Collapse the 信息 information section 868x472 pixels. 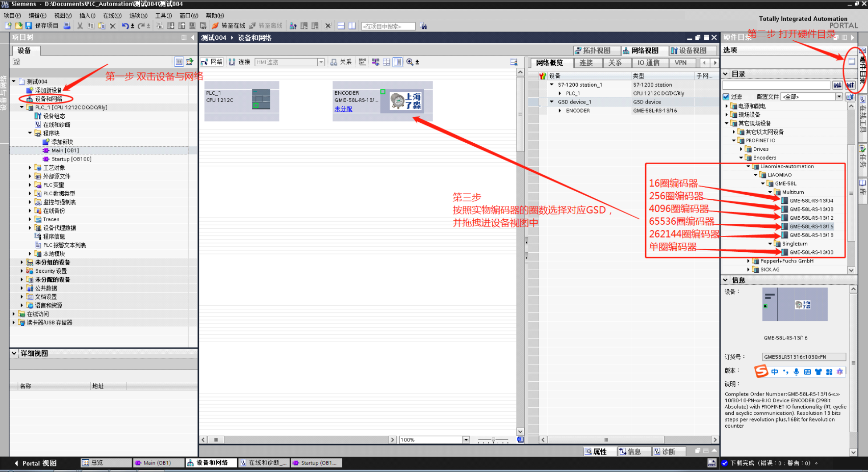pos(725,280)
